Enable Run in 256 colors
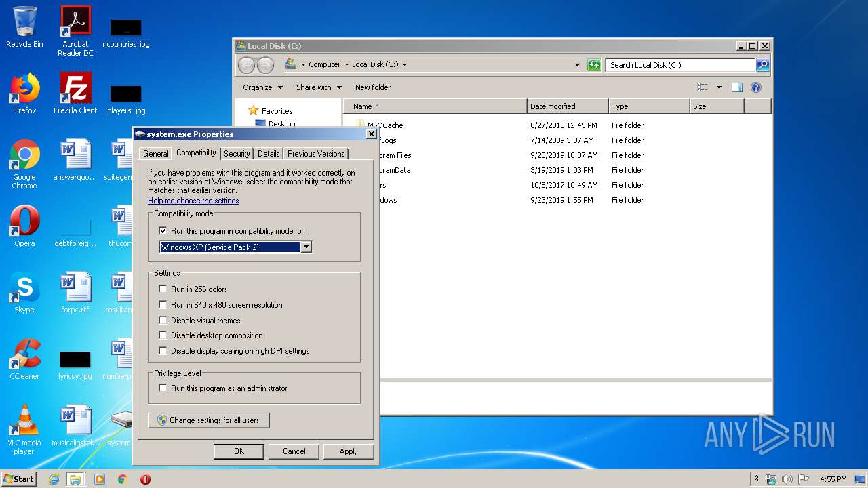This screenshot has height=488, width=868. [x=163, y=289]
